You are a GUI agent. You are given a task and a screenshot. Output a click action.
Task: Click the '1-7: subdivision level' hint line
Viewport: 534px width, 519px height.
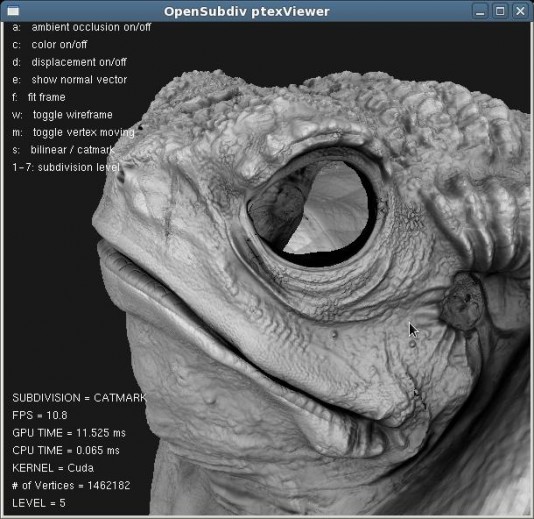coord(66,168)
